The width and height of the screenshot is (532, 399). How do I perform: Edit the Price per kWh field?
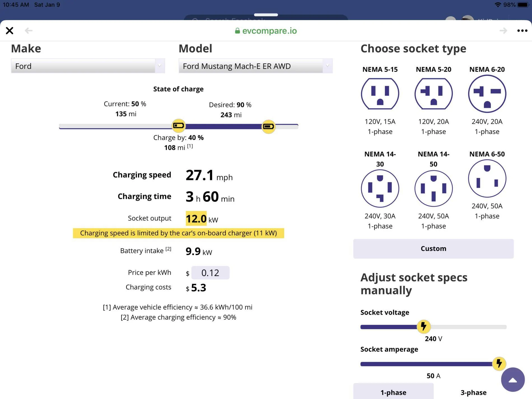pos(210,273)
